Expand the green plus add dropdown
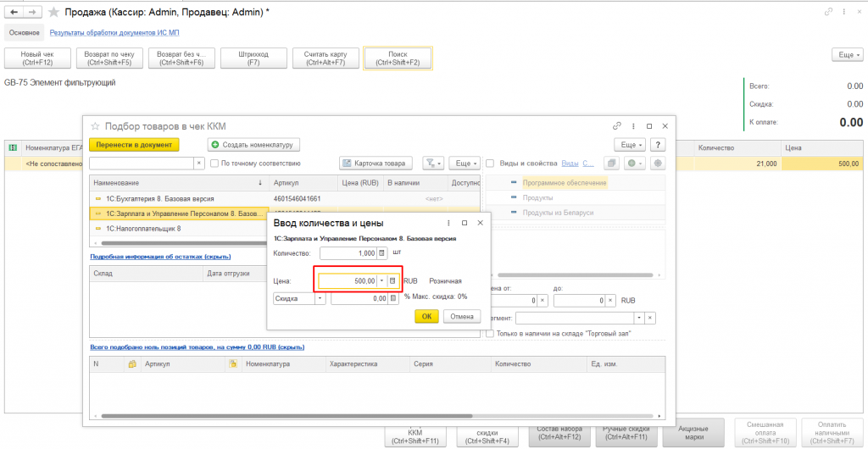The image size is (868, 449). [635, 164]
